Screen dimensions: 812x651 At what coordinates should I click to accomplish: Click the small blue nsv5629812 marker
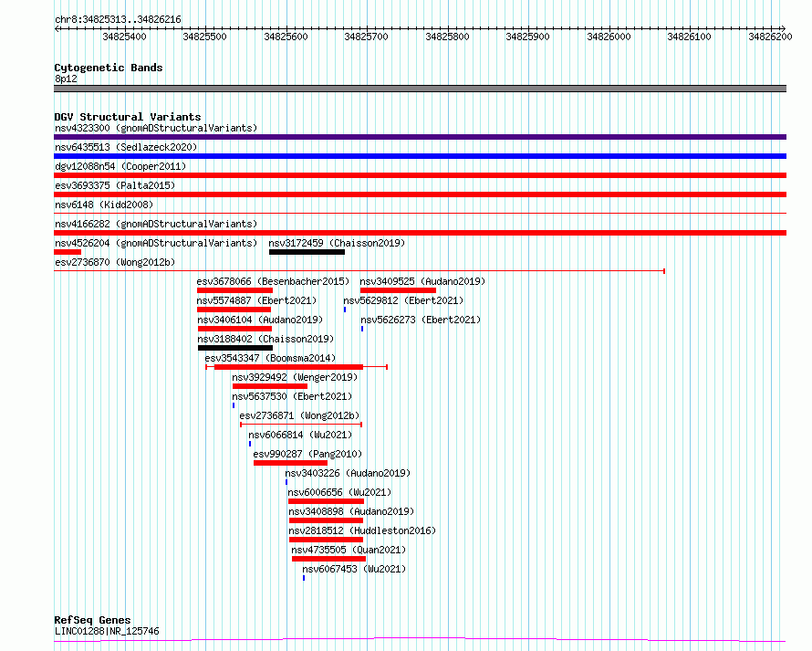(345, 310)
